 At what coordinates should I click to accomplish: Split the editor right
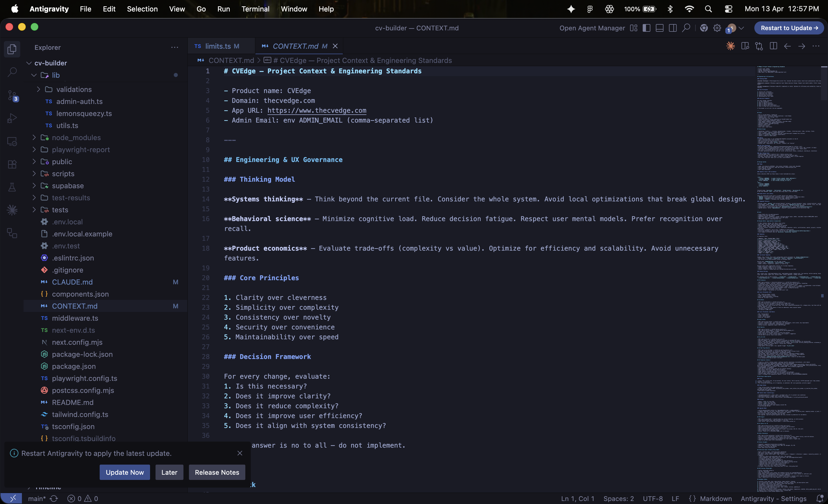click(773, 46)
